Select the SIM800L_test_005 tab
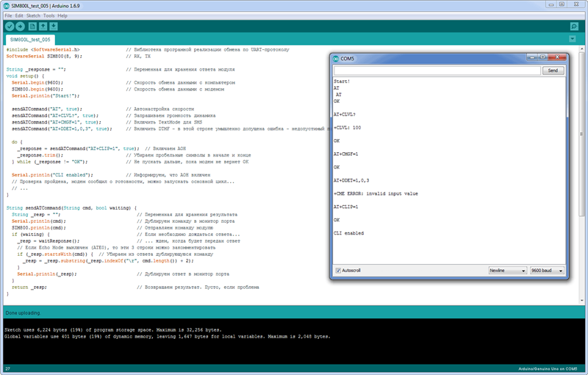 tap(29, 39)
